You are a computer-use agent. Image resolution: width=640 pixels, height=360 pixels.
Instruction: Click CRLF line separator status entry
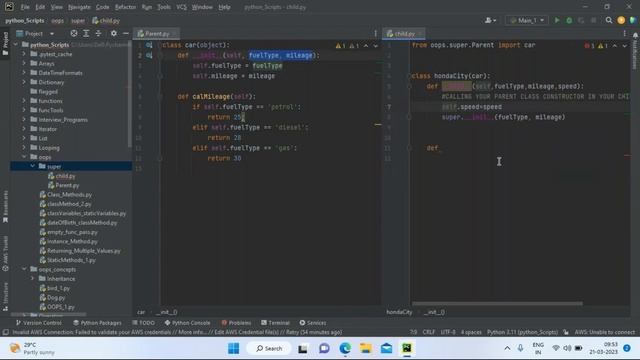pos(429,332)
